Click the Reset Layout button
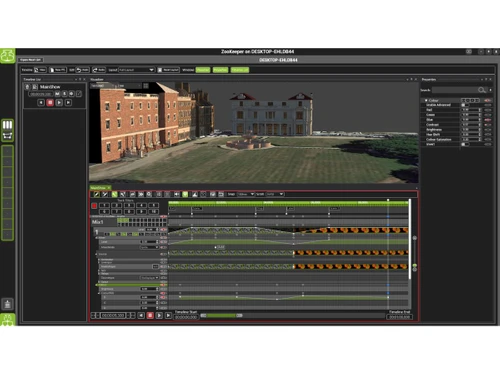The image size is (500, 375). (x=168, y=70)
